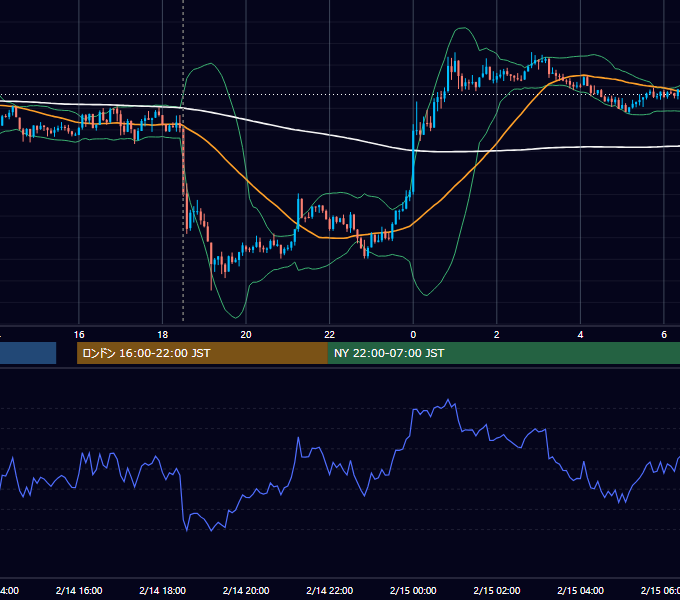
Task: Click upper axis hour label 20
Action: click(x=246, y=335)
